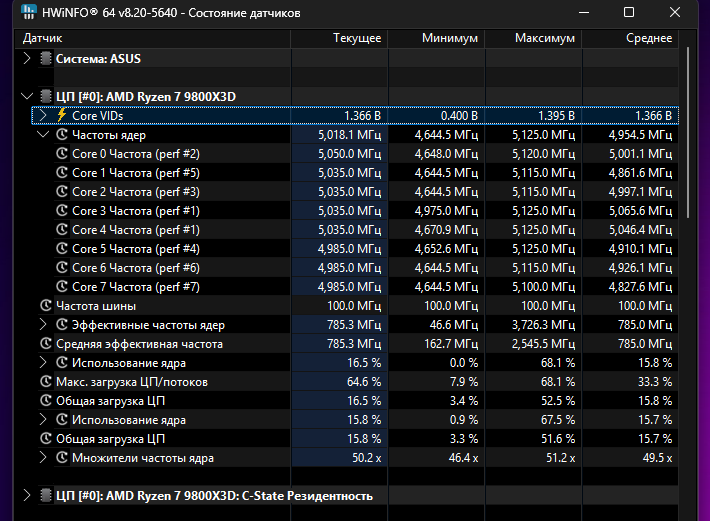This screenshot has height=521, width=710.
Task: Click the 4,827.6 МГц average value
Action: 640,287
